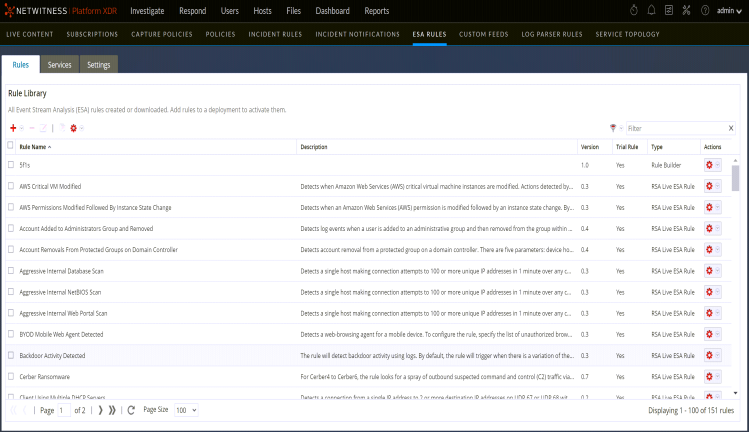Open the notifications bell icon
749x432 pixels.
coord(653,10)
